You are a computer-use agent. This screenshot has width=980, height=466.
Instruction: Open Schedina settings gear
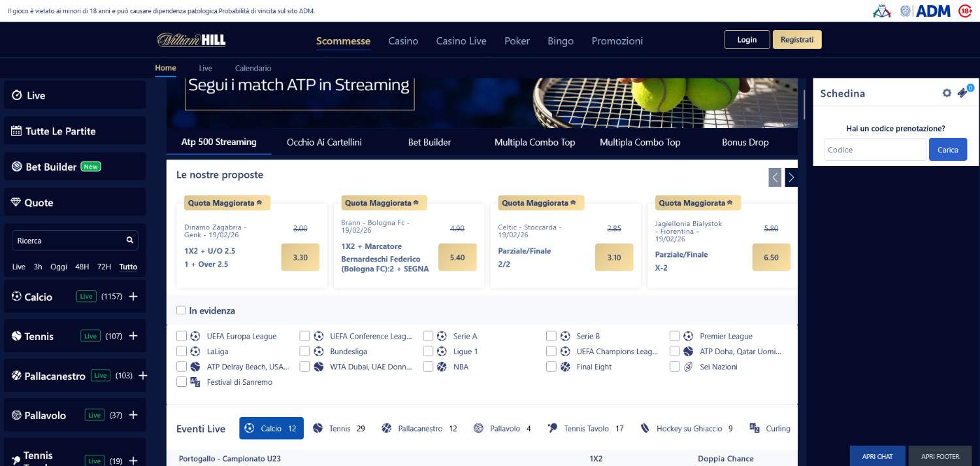pos(947,93)
